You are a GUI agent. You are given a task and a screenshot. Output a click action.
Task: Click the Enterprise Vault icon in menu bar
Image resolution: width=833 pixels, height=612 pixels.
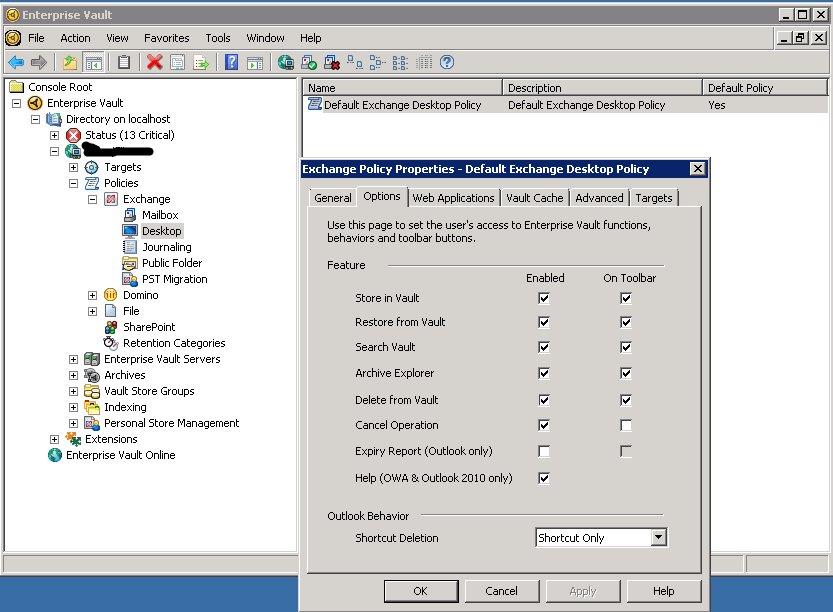point(13,38)
